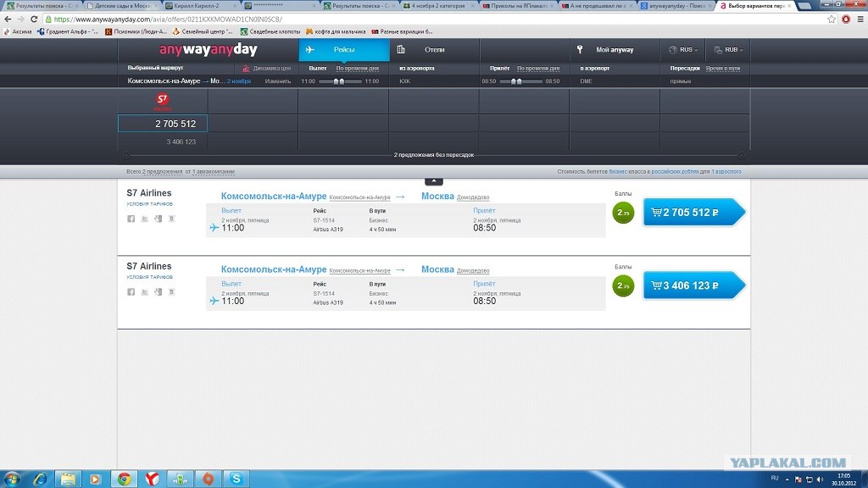The height and width of the screenshot is (488, 868).
Task: Switch to 4 ноября 2 категория tab
Action: click(438, 6)
